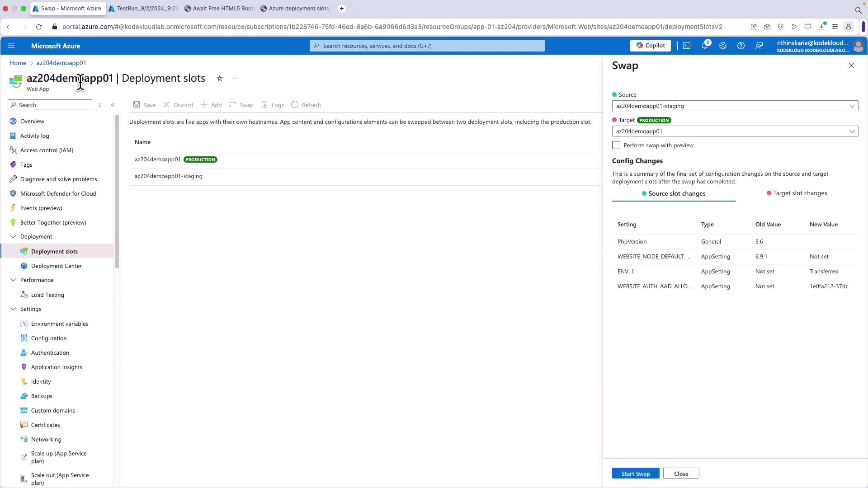The width and height of the screenshot is (868, 488).
Task: Click the Start Swap button
Action: coord(635,474)
